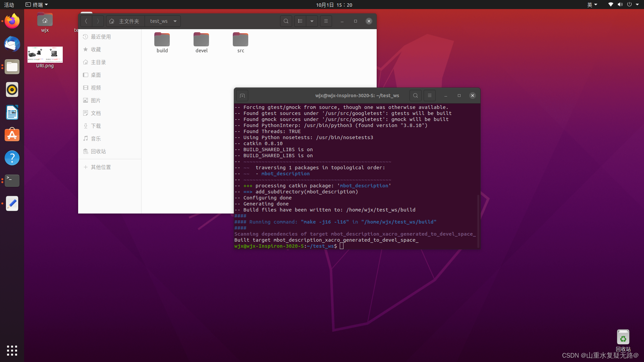Viewport: 644px width, 362px height.
Task: Maximize the terminal window
Action: pos(459,96)
